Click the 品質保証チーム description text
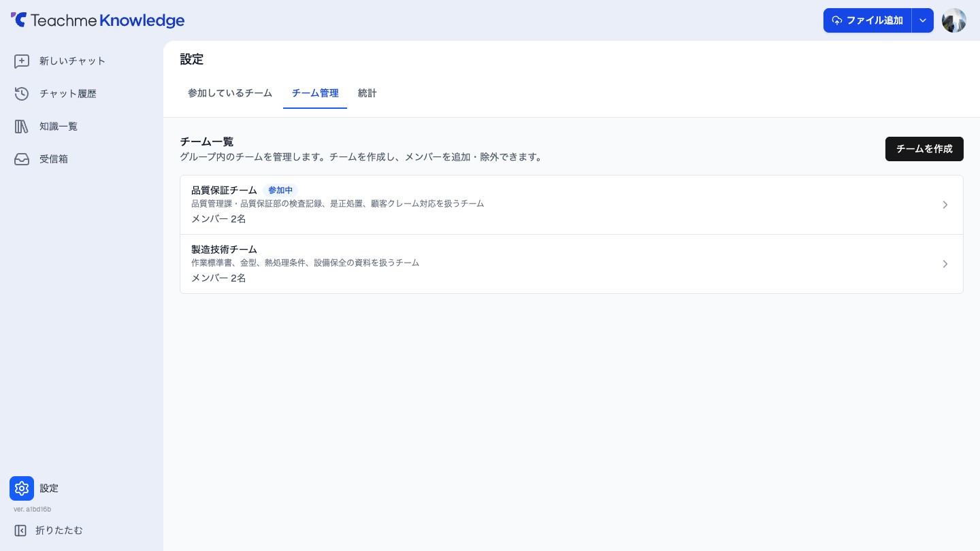The image size is (980, 551). 338,203
